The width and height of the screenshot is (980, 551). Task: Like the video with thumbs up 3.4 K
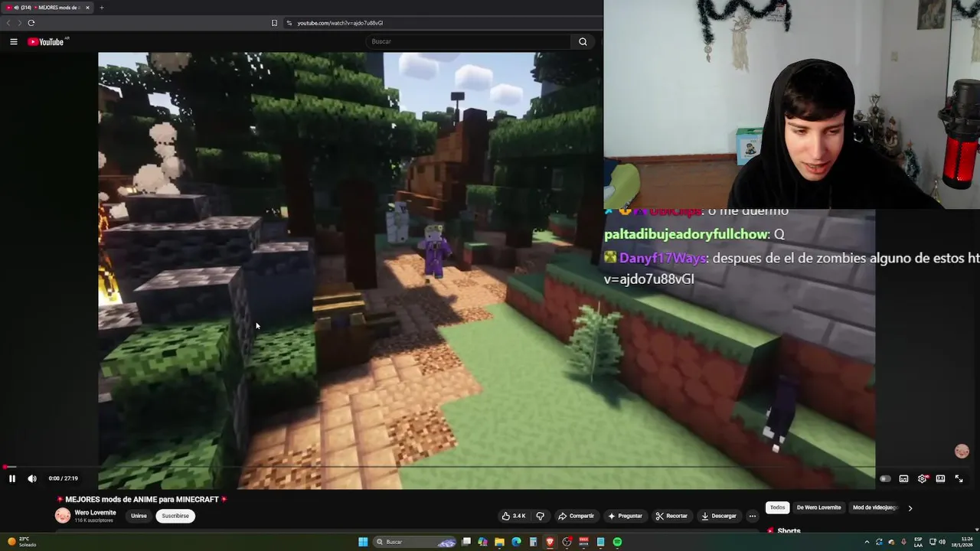click(x=513, y=516)
